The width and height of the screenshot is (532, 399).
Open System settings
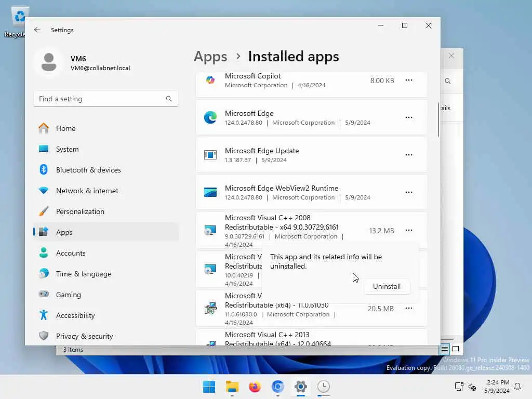pos(106,149)
